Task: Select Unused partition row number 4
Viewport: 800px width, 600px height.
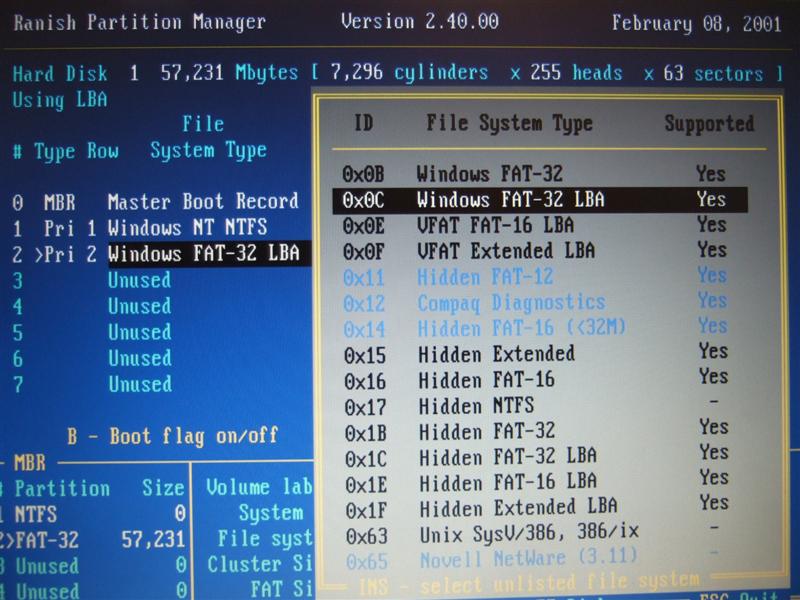Action: (92, 306)
